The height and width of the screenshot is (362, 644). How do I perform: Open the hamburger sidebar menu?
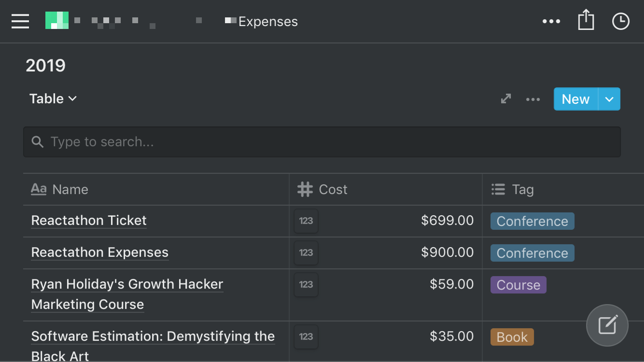[x=20, y=21]
